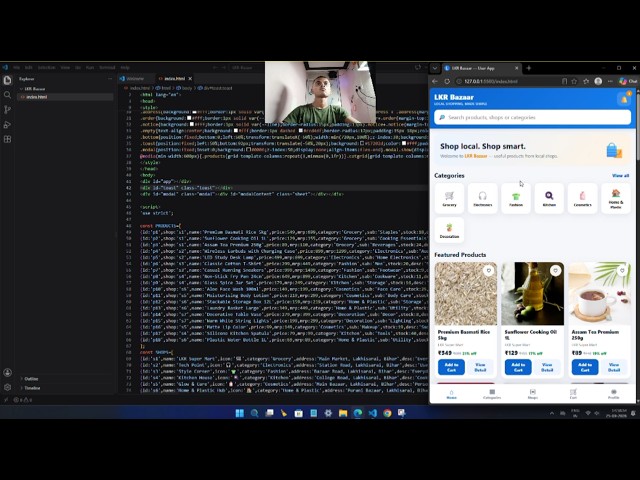This screenshot has height=480, width=640.
Task: Select the Kitchen category card
Action: click(x=549, y=198)
